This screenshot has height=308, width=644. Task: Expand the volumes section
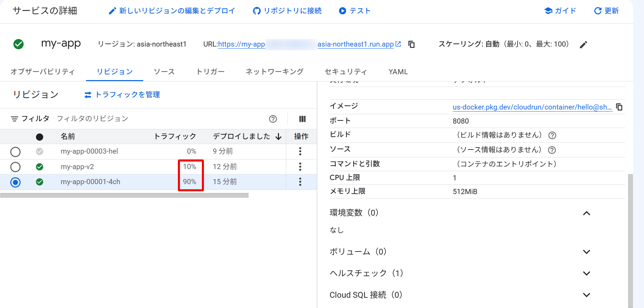pos(586,252)
